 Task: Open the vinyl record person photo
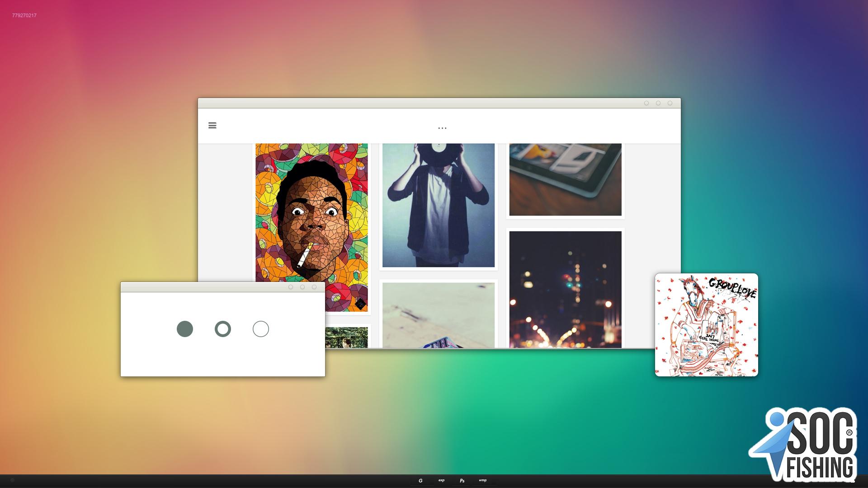point(439,205)
